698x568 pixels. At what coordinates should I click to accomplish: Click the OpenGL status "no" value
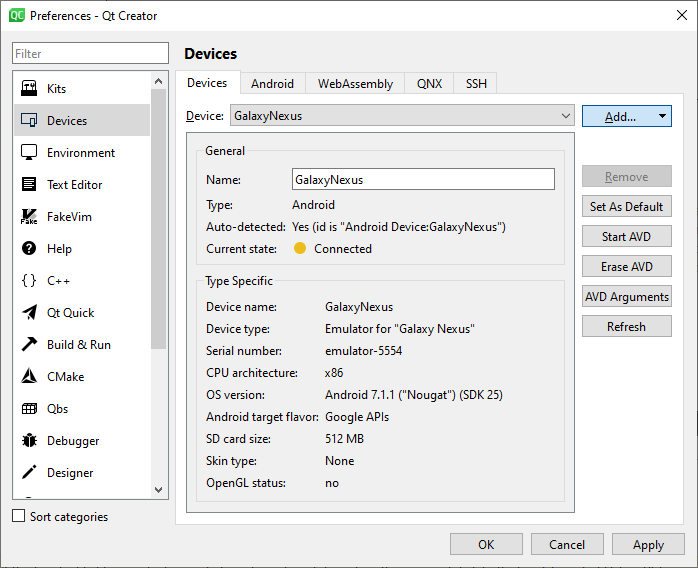tap(332, 483)
